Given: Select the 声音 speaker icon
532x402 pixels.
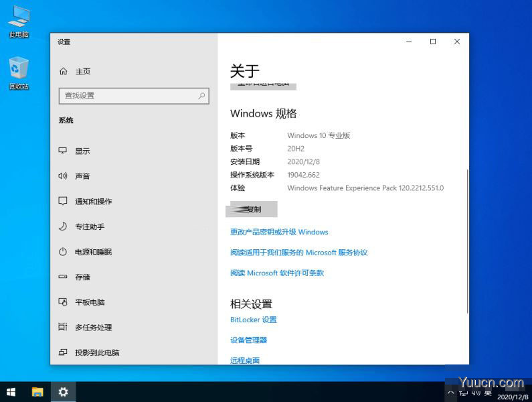Looking at the screenshot, I should [x=62, y=176].
